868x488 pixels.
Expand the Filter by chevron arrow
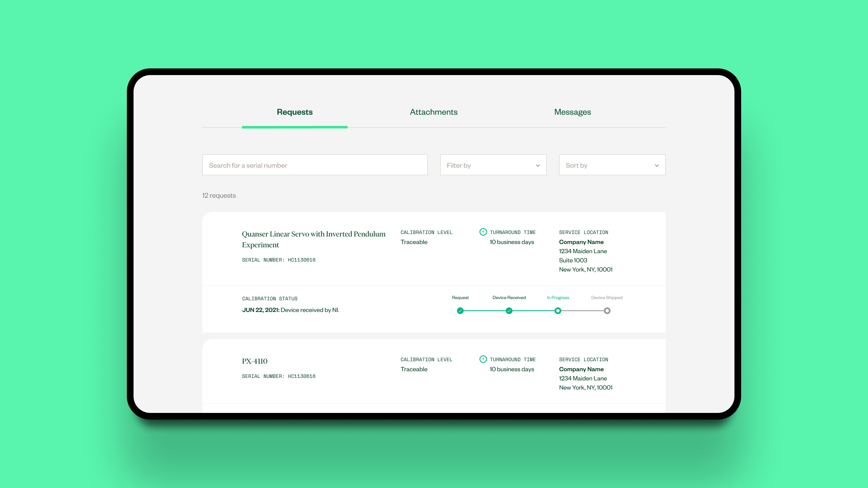tap(537, 166)
